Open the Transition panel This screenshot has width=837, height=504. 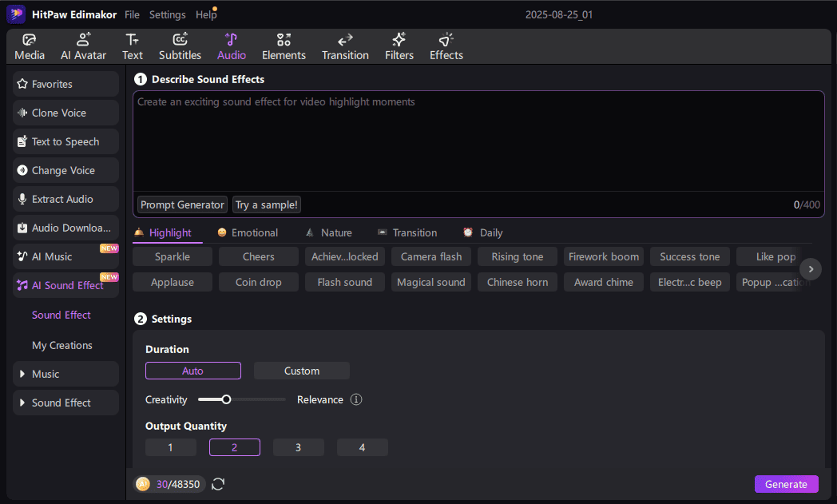coord(345,47)
